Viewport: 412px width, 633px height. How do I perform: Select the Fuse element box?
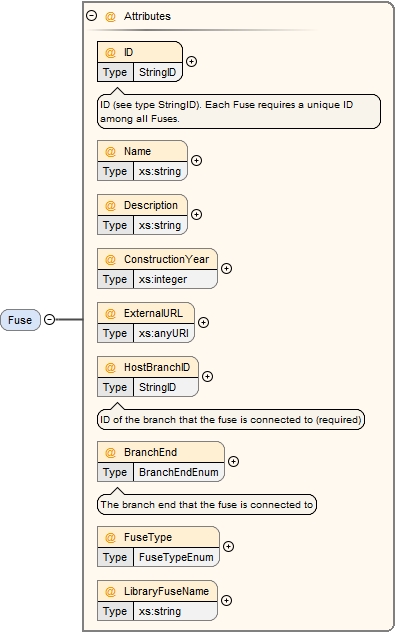[x=20, y=320]
